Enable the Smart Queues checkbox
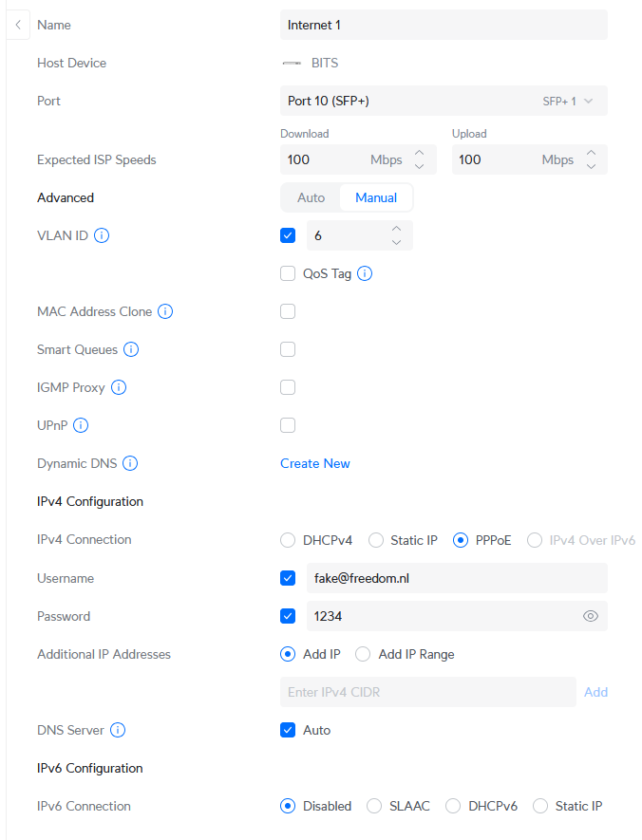This screenshot has height=840, width=642. pos(288,349)
